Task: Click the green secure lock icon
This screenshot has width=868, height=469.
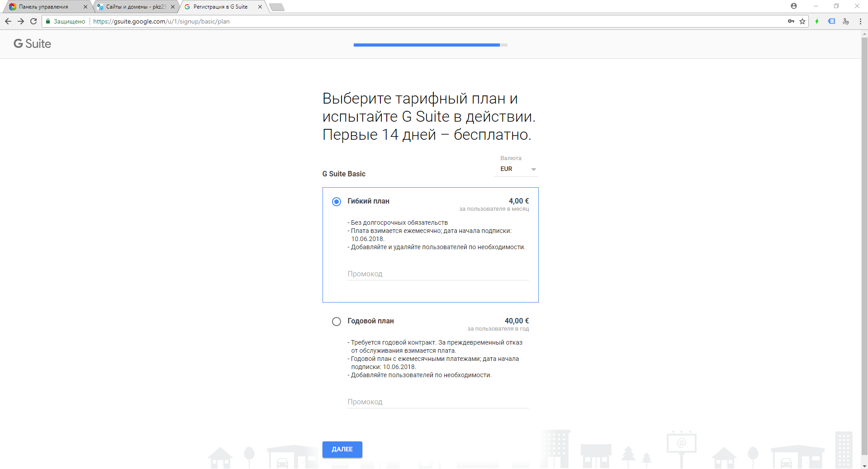Action: click(48, 21)
